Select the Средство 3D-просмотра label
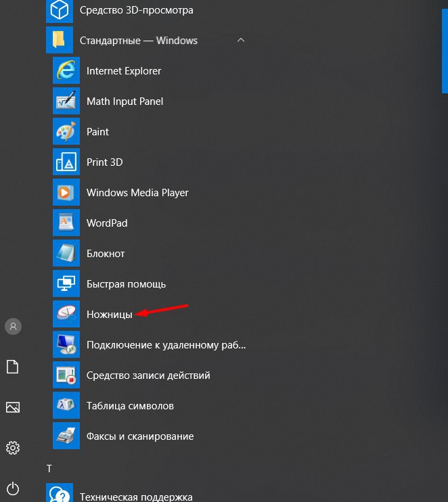The image size is (448, 502). point(137,10)
